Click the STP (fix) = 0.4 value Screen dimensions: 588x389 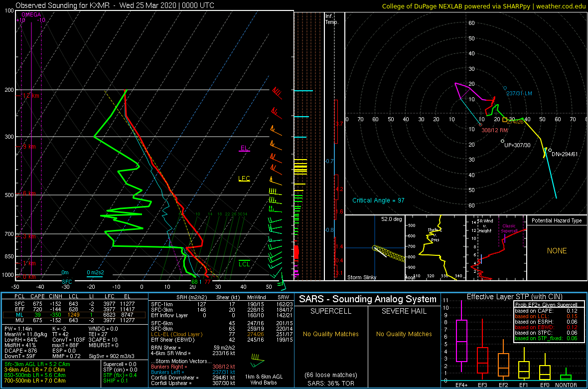[x=121, y=375]
